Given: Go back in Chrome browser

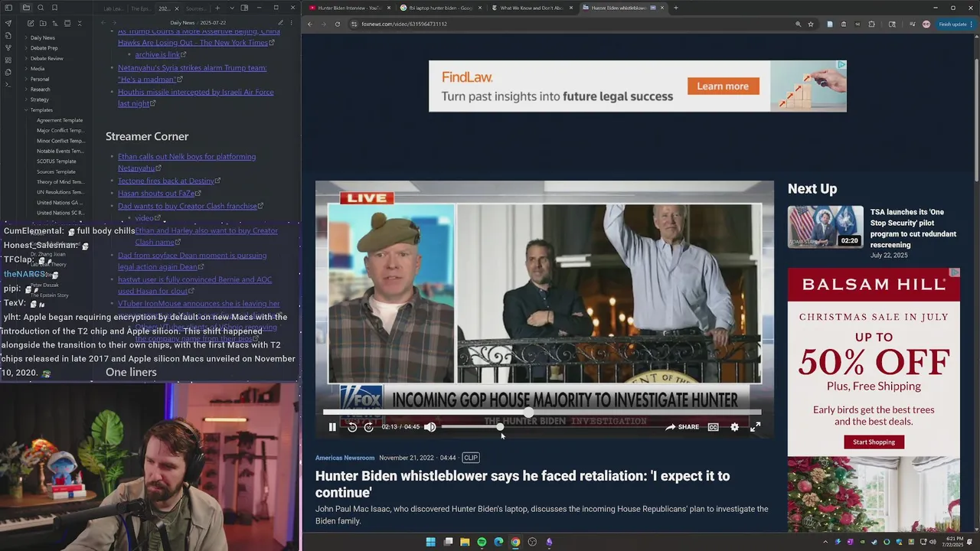Looking at the screenshot, I should (310, 24).
